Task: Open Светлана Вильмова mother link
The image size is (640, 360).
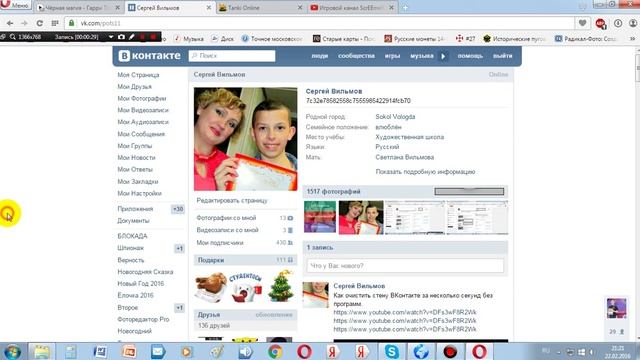Action: (x=404, y=157)
